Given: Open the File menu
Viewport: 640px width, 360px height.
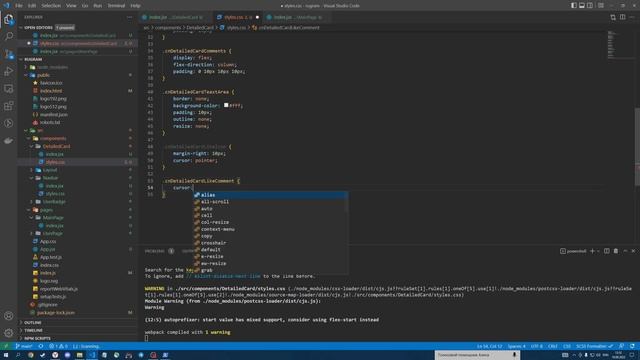Looking at the screenshot, I should [x=19, y=6].
